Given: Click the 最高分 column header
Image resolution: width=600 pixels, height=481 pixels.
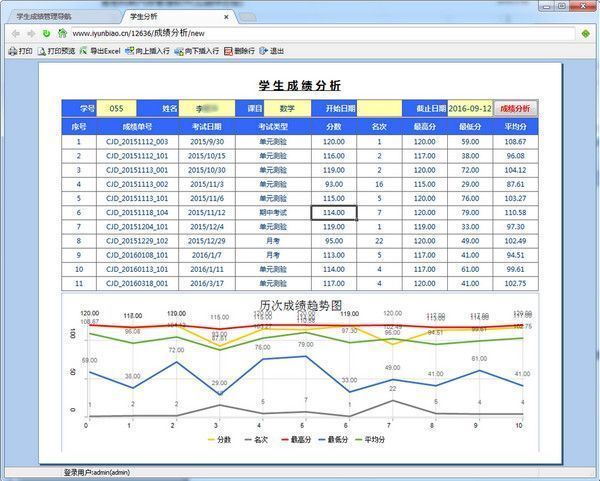Looking at the screenshot, I should click(x=425, y=127).
